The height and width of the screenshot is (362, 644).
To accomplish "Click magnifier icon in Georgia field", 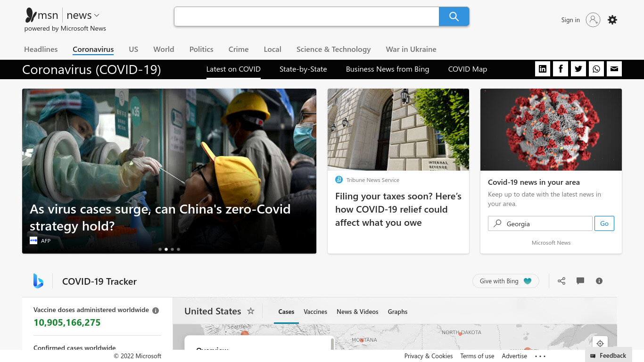I will coord(497,223).
